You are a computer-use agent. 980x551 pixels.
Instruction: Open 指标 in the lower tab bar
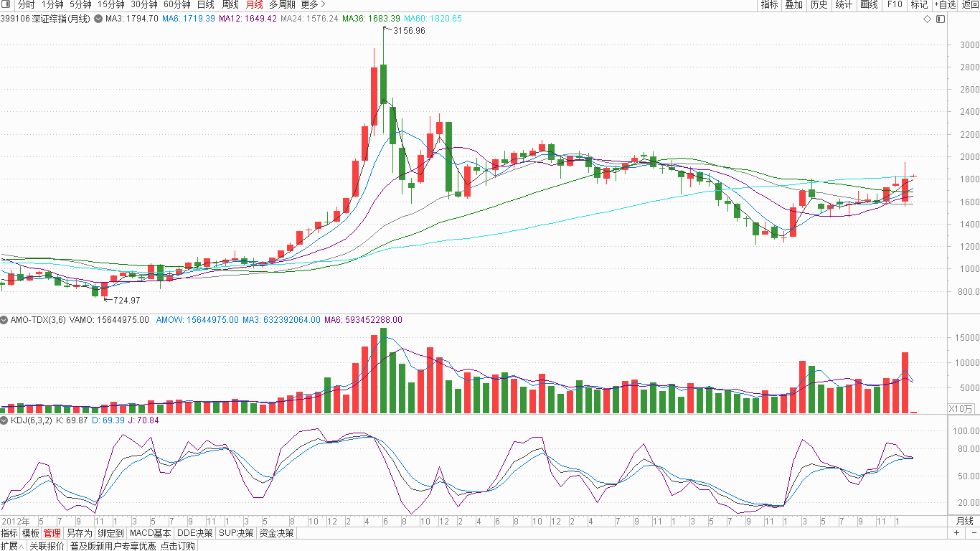click(x=9, y=533)
